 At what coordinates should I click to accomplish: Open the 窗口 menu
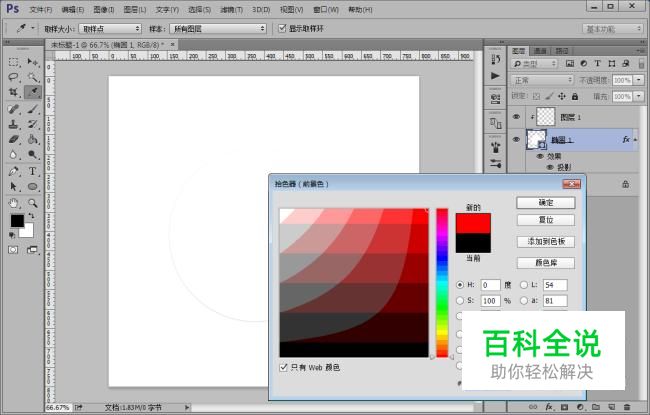tap(326, 10)
